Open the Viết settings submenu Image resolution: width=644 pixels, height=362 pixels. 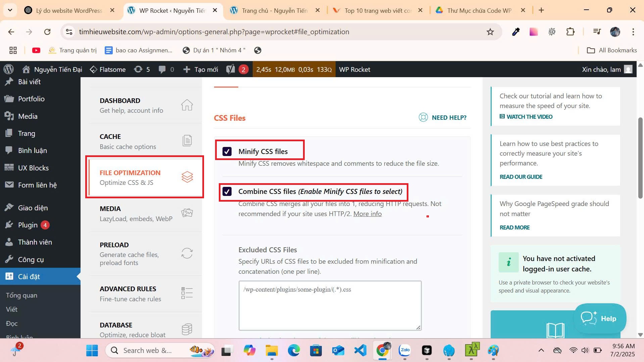coord(12,309)
